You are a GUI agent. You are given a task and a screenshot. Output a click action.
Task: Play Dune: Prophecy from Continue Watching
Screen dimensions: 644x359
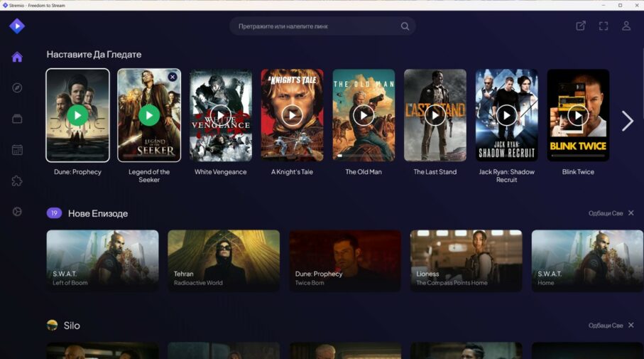point(77,115)
